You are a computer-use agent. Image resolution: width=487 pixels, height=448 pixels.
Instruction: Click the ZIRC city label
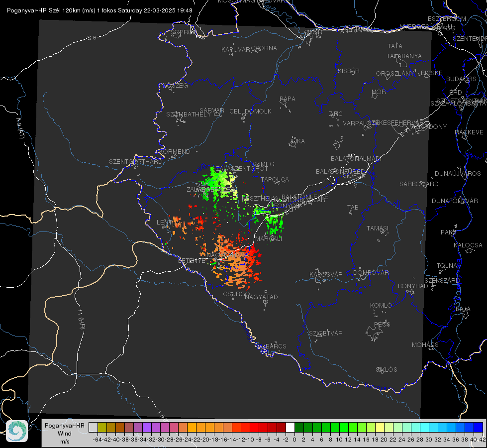[x=336, y=114]
